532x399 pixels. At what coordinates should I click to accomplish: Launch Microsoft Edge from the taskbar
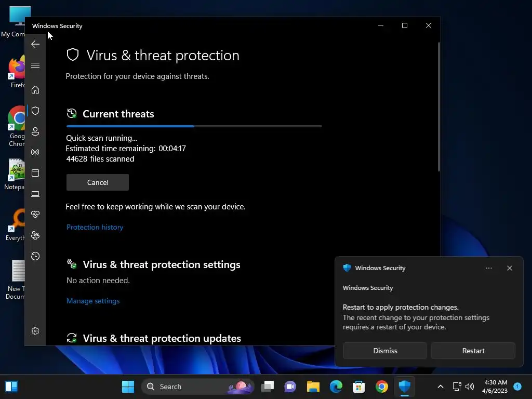[336, 387]
